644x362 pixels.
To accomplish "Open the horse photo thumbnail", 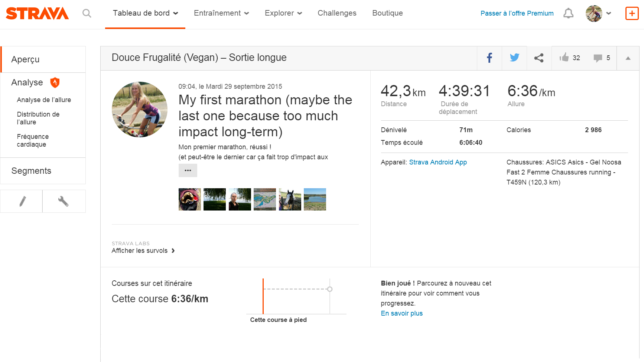I will click(290, 199).
